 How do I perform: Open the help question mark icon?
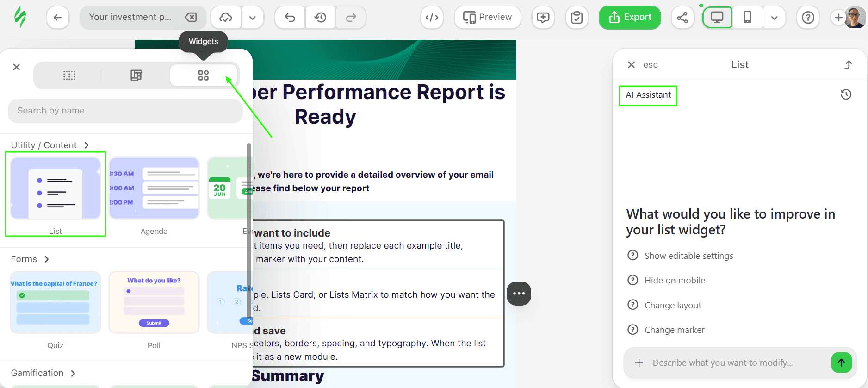coord(808,18)
